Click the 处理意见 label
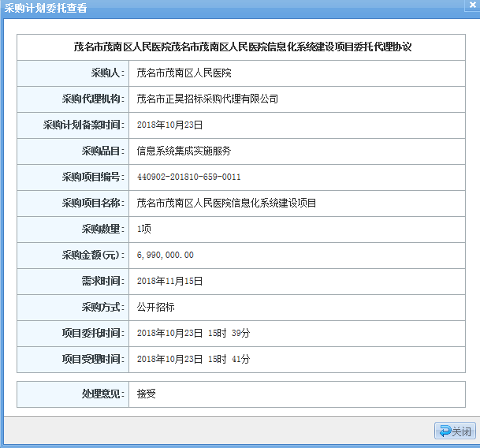The width and height of the screenshot is (480, 448). point(103,394)
